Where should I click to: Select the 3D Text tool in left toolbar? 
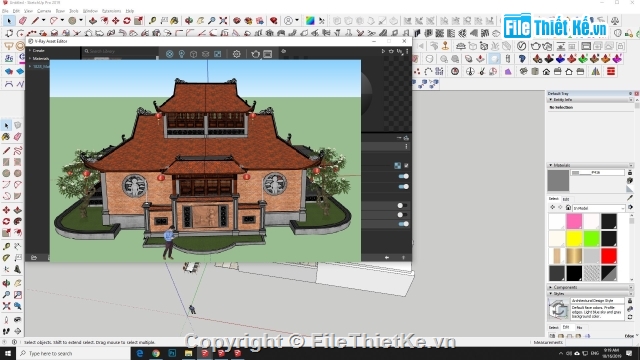[18, 269]
